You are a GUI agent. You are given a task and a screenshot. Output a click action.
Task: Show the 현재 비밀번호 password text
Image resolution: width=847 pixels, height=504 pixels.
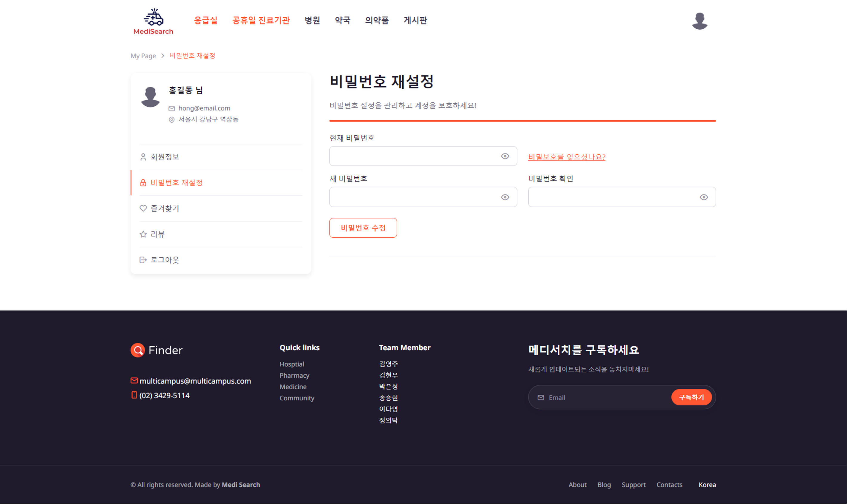point(505,156)
